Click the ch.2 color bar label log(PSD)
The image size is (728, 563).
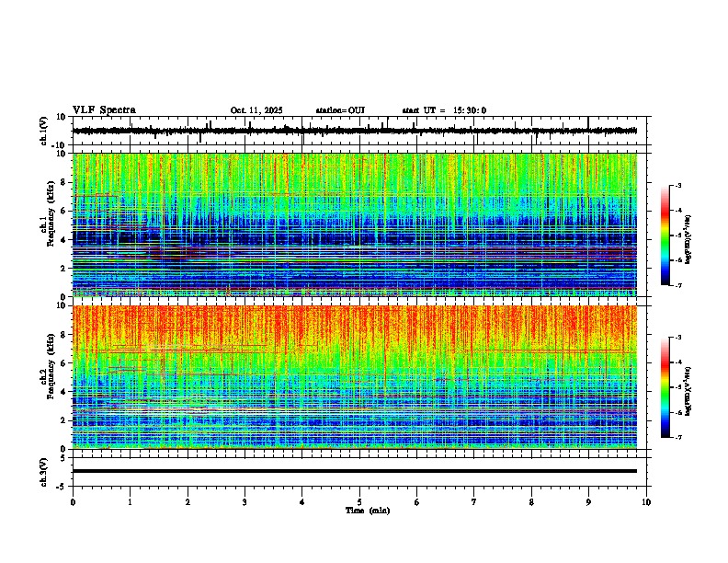(x=688, y=390)
